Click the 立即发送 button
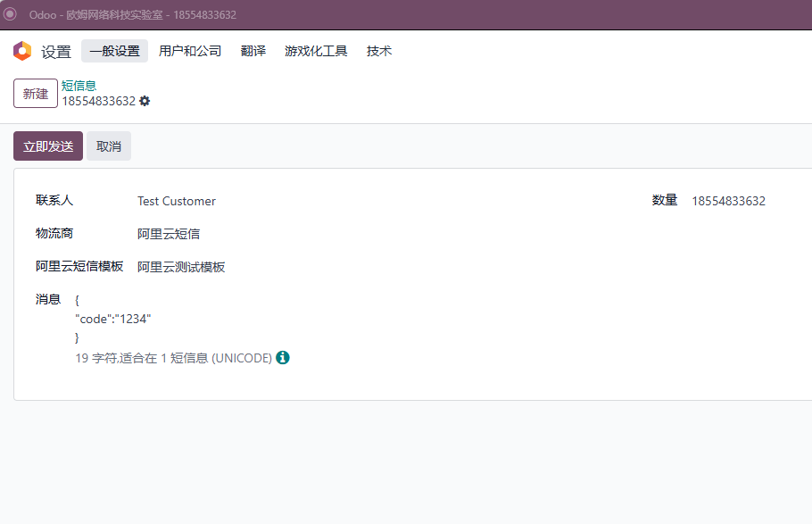The width and height of the screenshot is (812, 524). [x=48, y=146]
